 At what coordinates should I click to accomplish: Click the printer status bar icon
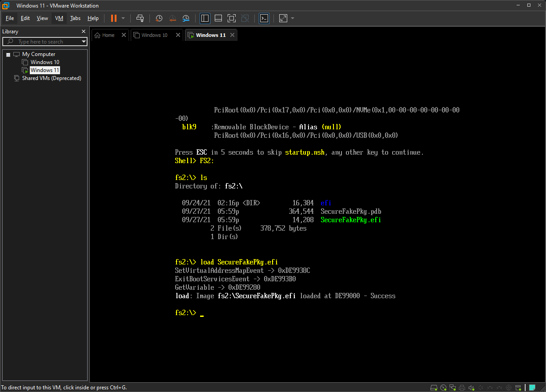click(x=462, y=388)
